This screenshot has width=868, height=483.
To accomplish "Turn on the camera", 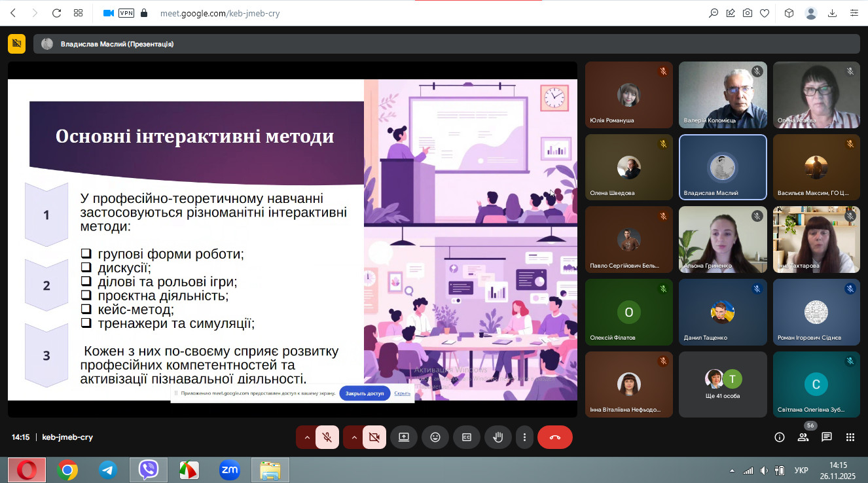I will [374, 437].
